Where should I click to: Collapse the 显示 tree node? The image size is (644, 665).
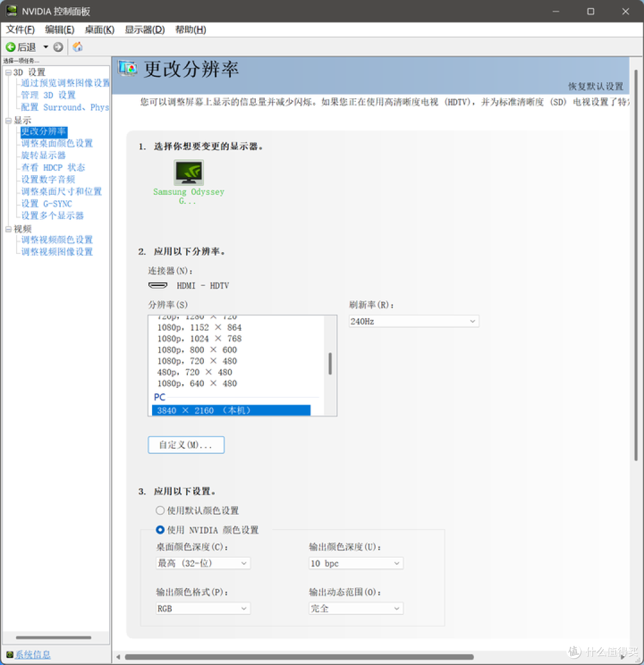pos(8,121)
